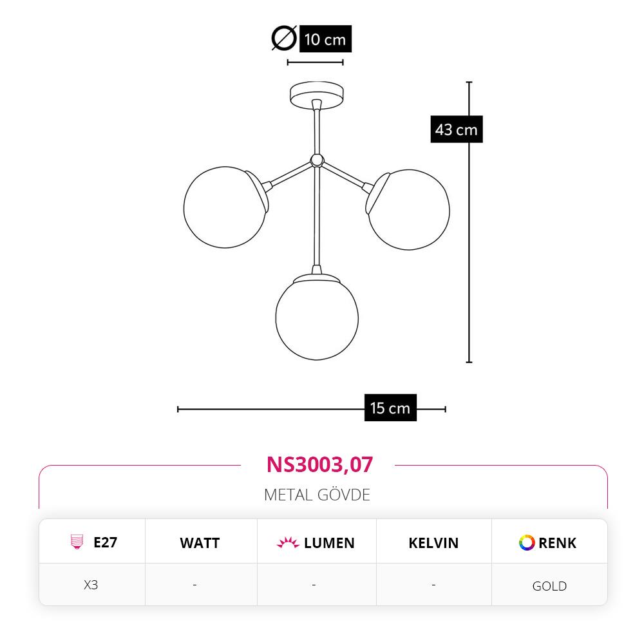Select the 43 cm height label
The width and height of the screenshot is (644, 644).
tap(457, 129)
